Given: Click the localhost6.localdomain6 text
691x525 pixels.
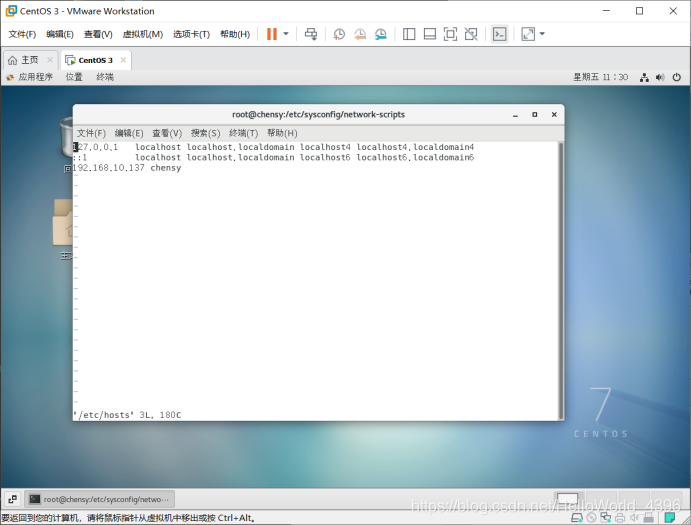Looking at the screenshot, I should (415, 157).
